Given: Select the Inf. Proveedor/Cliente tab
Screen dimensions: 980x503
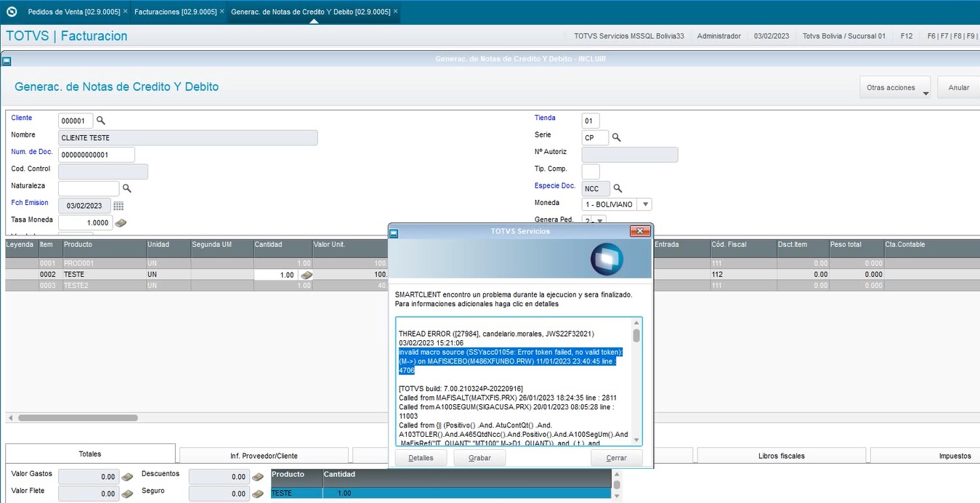Looking at the screenshot, I should point(264,456).
